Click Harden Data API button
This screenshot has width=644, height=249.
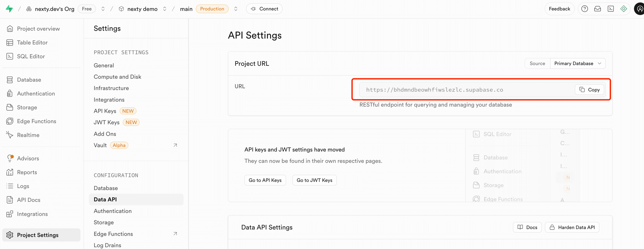572,227
